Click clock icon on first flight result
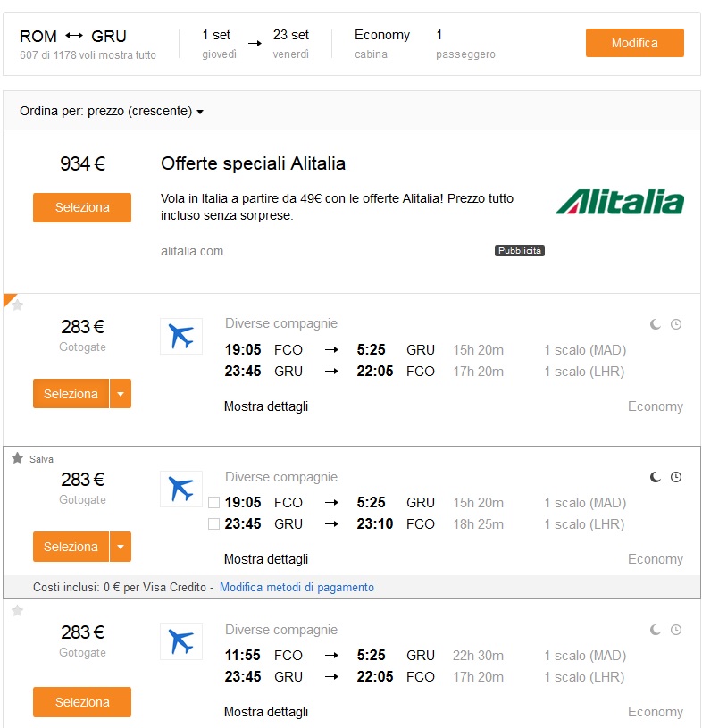The image size is (702, 728). (676, 324)
